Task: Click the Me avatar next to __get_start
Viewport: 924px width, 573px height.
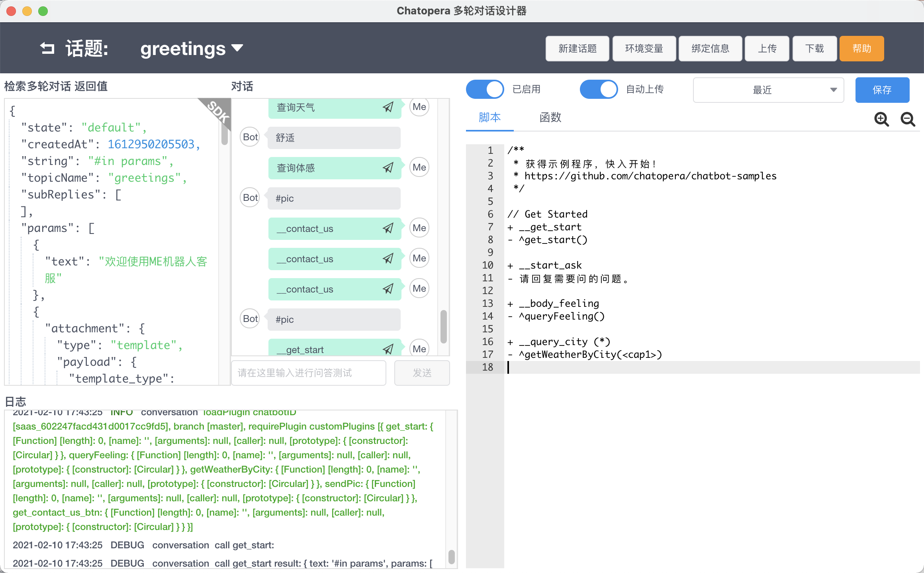Action: click(x=419, y=348)
